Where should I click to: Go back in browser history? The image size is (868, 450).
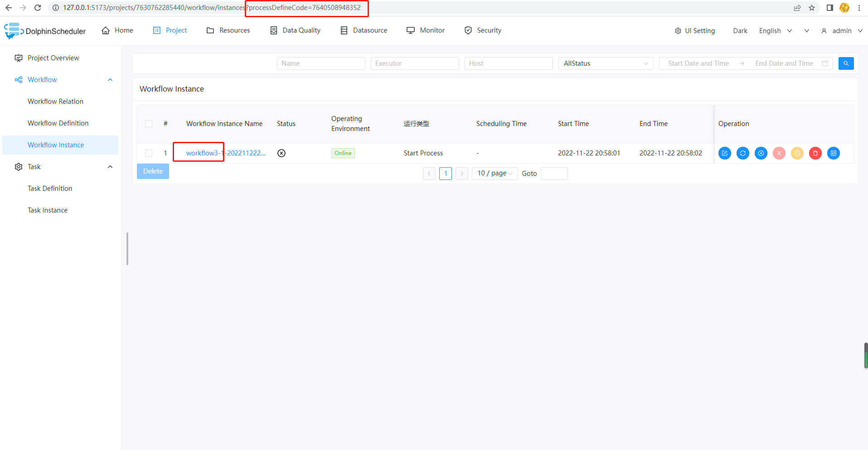click(9, 8)
